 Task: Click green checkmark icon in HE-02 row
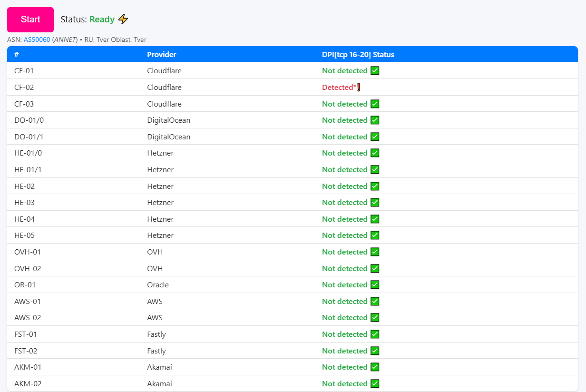pos(375,186)
